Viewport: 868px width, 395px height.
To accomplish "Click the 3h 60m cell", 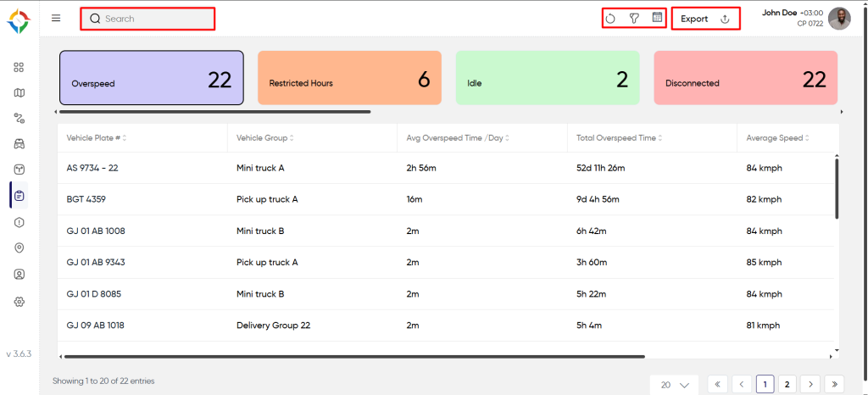I will coord(592,262).
